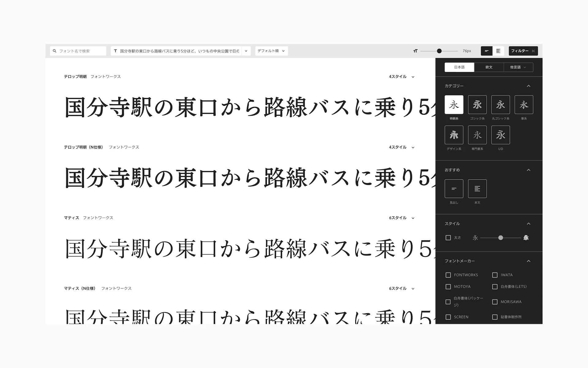Check the 砧書体制作所 maker filter
The width and height of the screenshot is (588, 368).
pyautogui.click(x=495, y=317)
